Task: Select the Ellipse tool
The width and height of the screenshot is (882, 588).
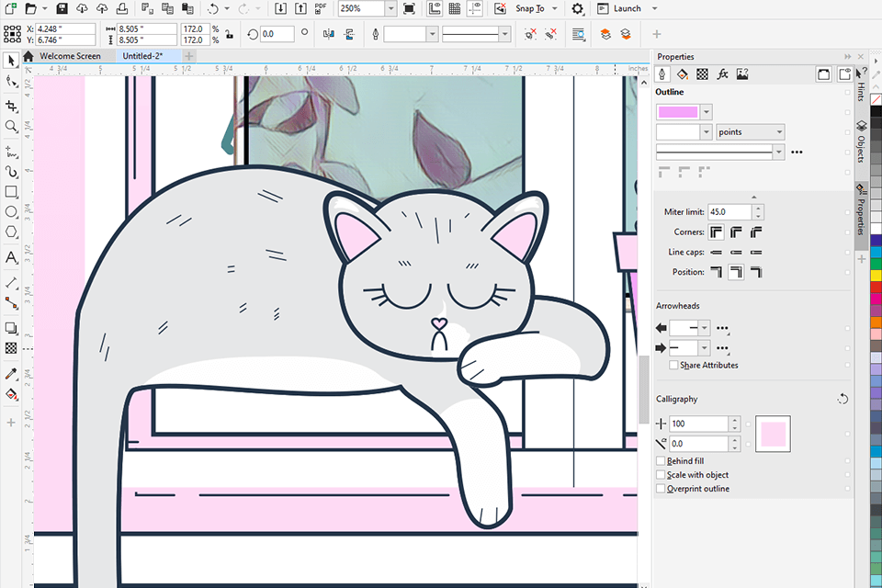Action: 11,212
